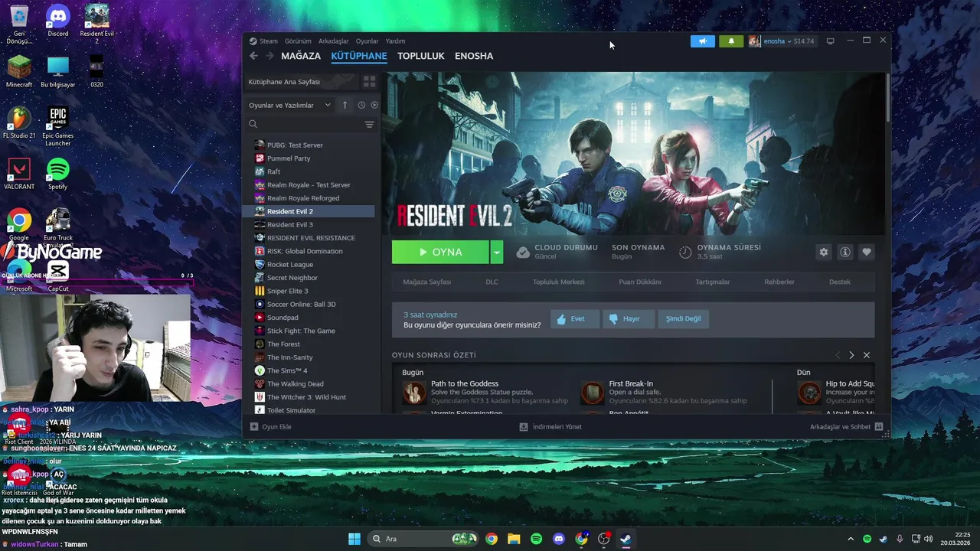Open File Explorer from the taskbar
Image resolution: width=980 pixels, height=551 pixels.
(514, 539)
